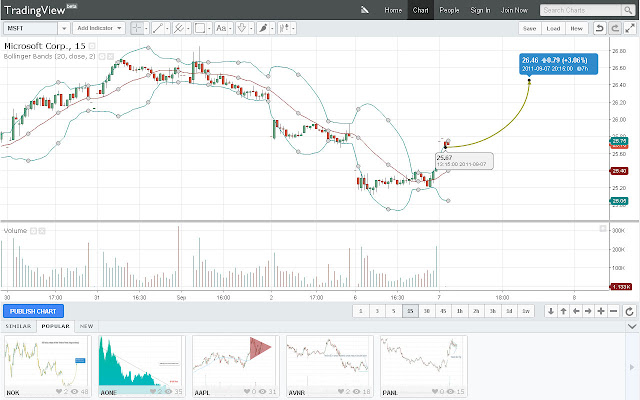
Task: Click the volume pane maximize icon
Action: pos(603,229)
